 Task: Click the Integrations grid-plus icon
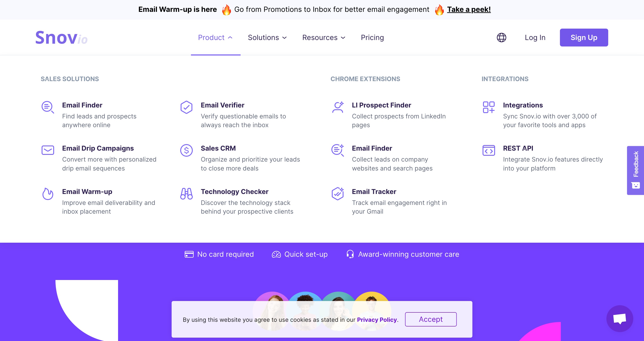489,107
